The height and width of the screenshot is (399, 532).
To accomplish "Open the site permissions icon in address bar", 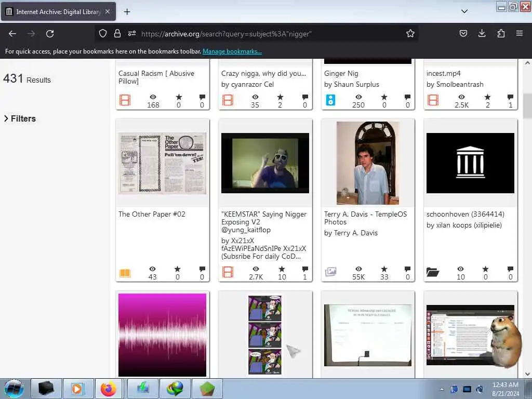I will pyautogui.click(x=131, y=33).
